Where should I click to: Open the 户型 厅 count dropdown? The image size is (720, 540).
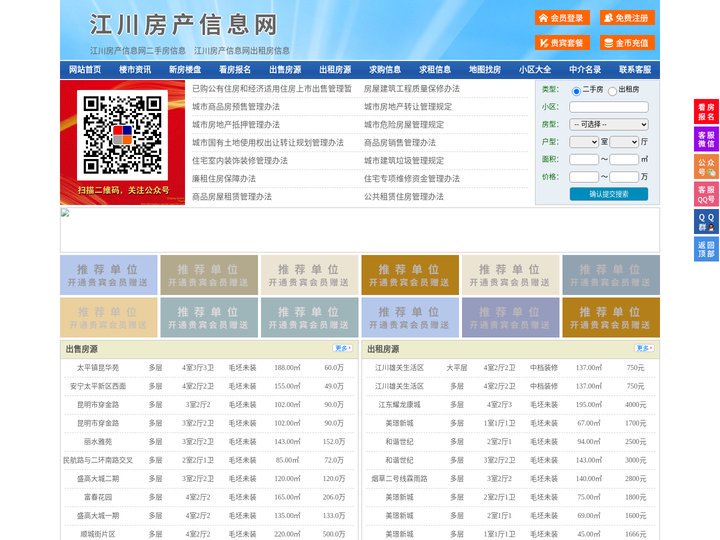pos(624,142)
